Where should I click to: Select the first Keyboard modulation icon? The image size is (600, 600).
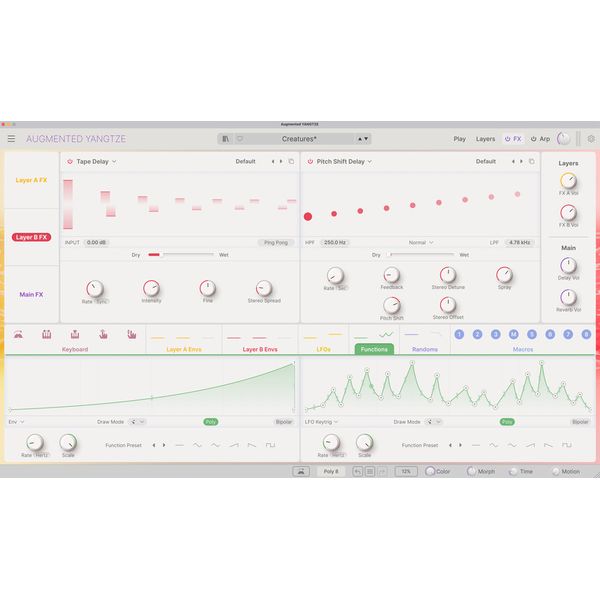pyautogui.click(x=18, y=335)
